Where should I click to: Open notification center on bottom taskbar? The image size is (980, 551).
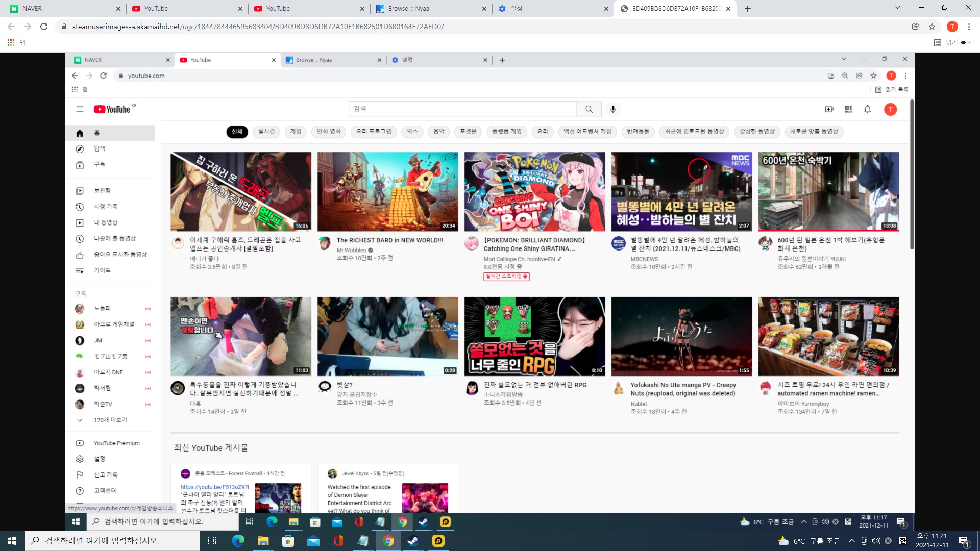964,541
